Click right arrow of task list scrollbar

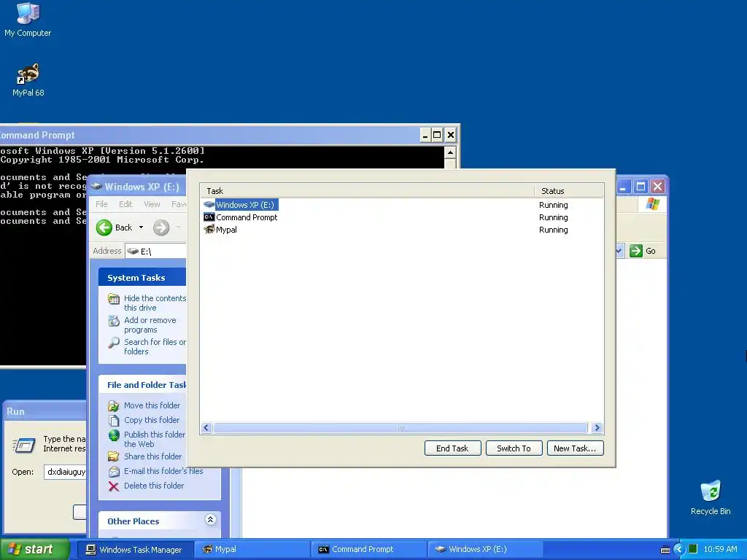[x=597, y=427]
